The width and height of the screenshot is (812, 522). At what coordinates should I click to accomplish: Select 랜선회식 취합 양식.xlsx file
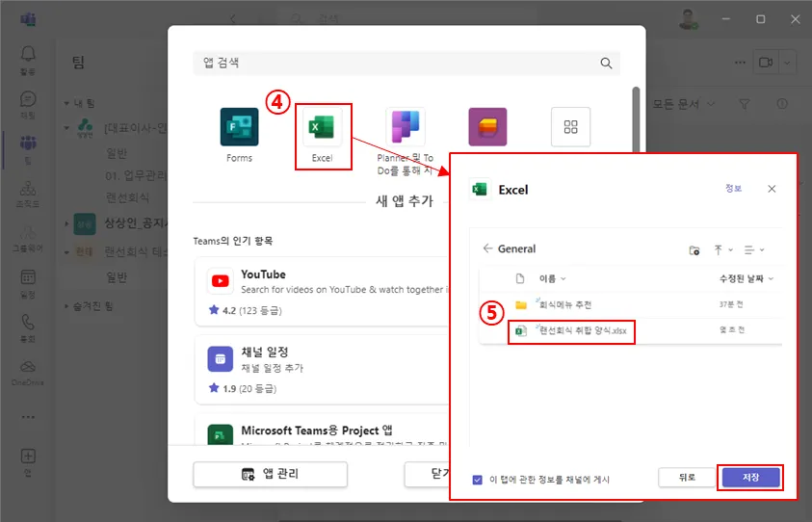[x=583, y=330]
